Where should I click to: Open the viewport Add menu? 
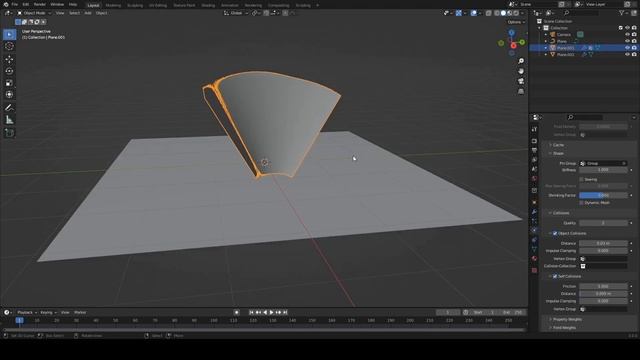click(88, 13)
